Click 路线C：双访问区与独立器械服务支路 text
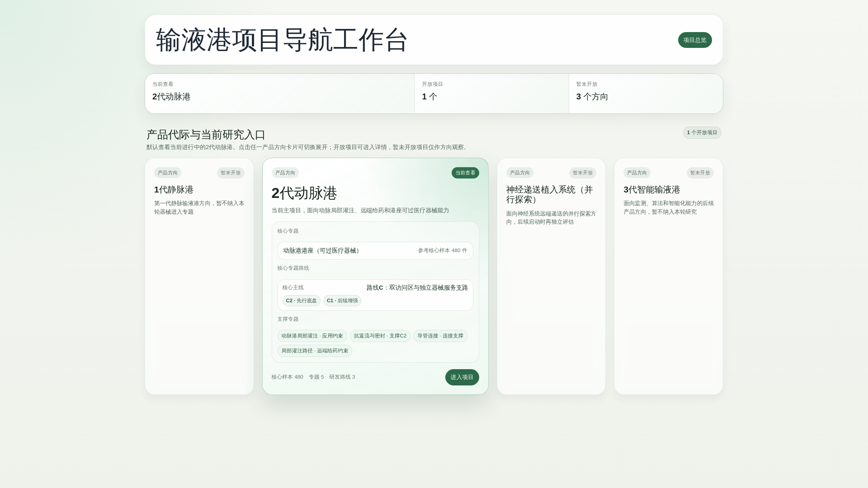Image resolution: width=868 pixels, height=488 pixels. 417,288
